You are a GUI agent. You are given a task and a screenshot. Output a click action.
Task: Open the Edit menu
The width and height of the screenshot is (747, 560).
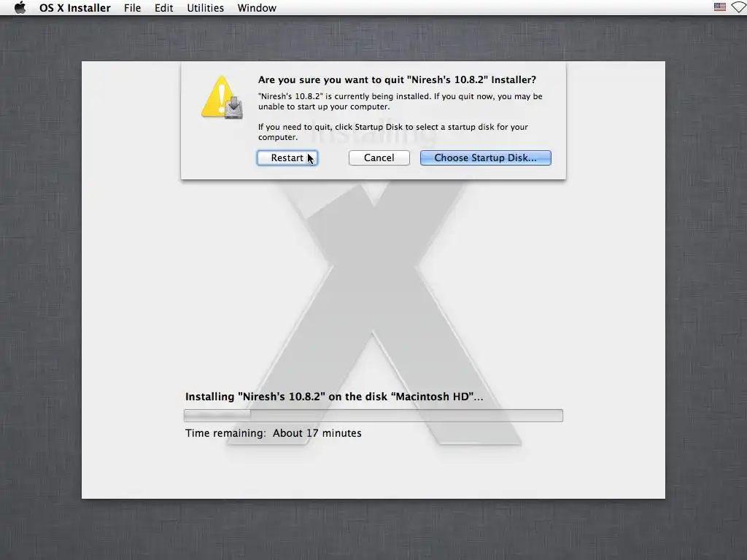[x=164, y=7]
